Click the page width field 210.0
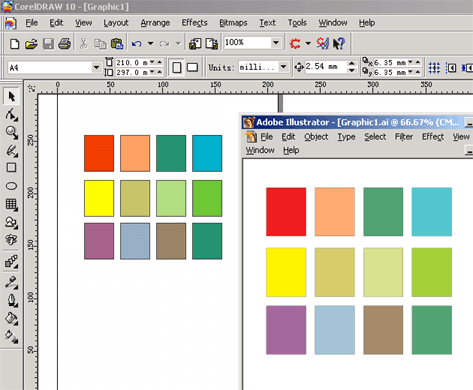Viewport: 473px width, 390px height. pos(132,63)
